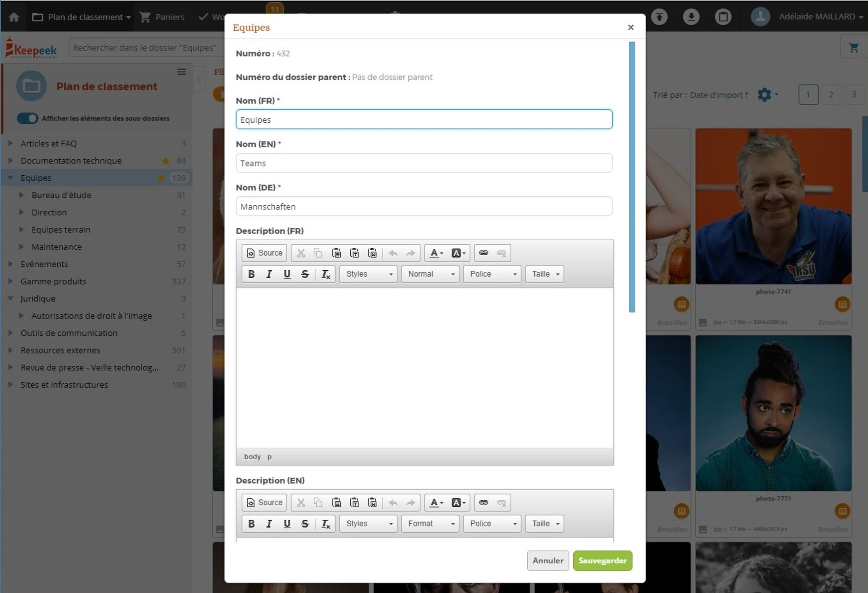Toggle Underline in Description (FR) editor
This screenshot has width=868, height=593.
287,274
